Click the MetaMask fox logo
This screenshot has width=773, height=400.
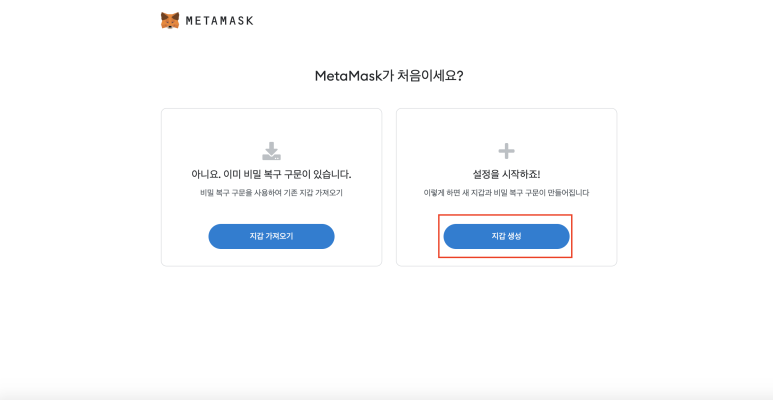click(170, 20)
